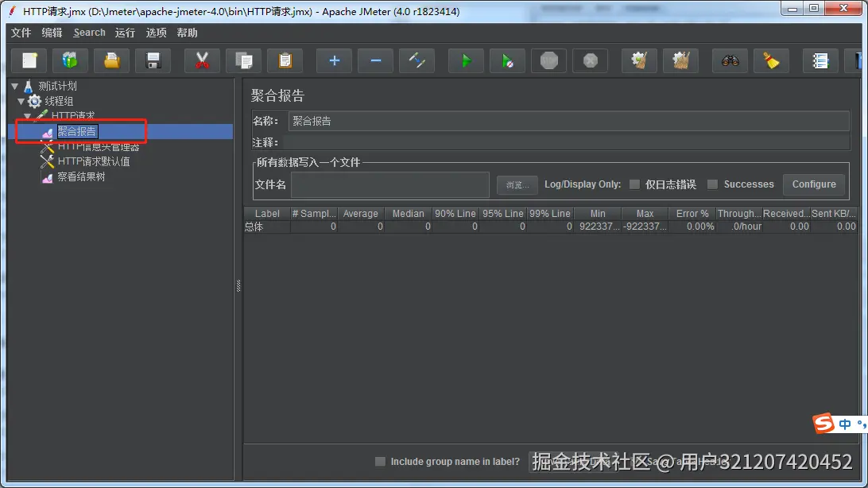The width and height of the screenshot is (868, 488).
Task: Select the 测试计划 test plan node
Action: 57,87
